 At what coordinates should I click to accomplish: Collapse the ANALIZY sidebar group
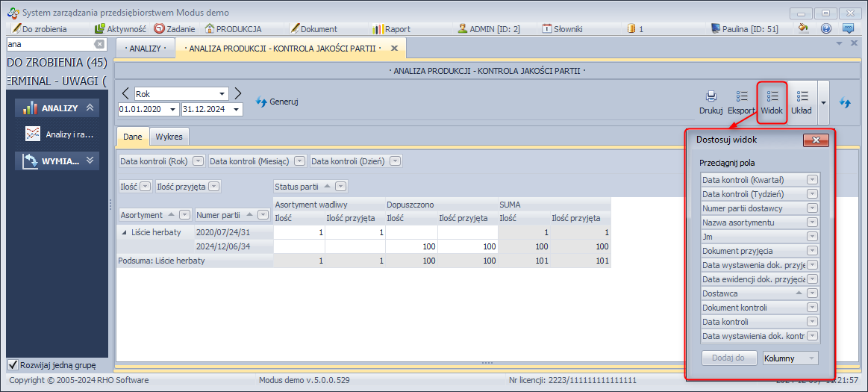click(90, 108)
